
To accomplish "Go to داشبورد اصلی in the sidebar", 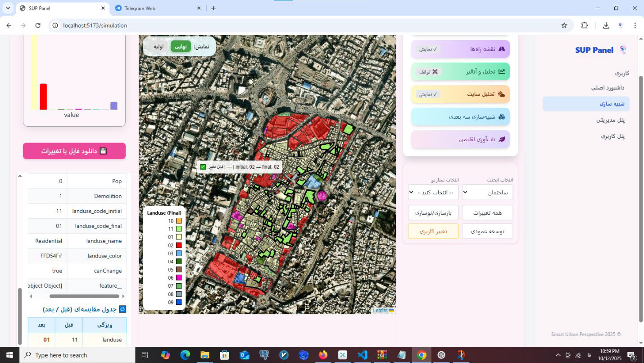I will tap(608, 87).
